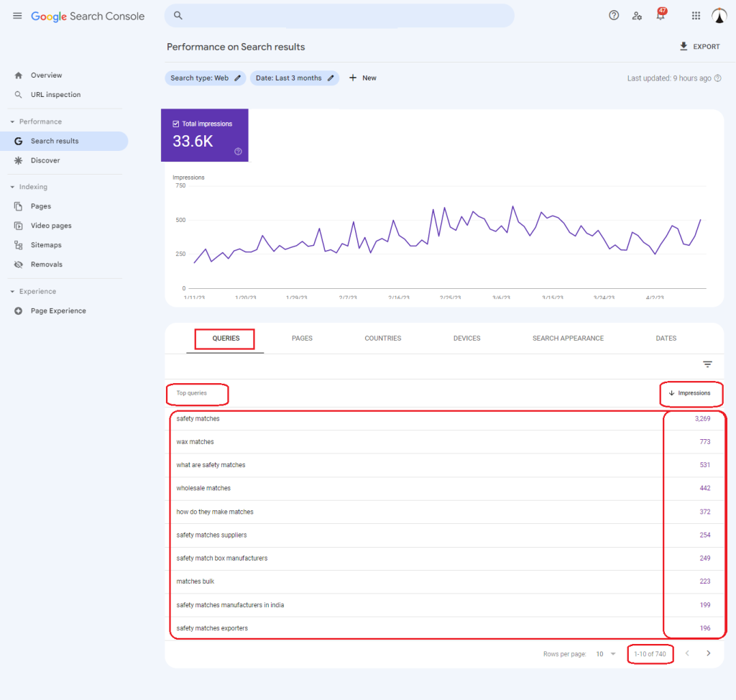This screenshot has height=700, width=736.
Task: Click the Removals icon
Action: pyautogui.click(x=18, y=264)
